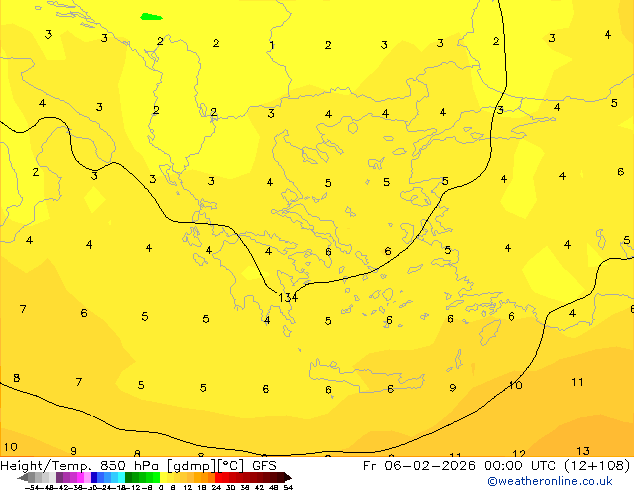Click the temperature value '13' on the map

(x=583, y=451)
